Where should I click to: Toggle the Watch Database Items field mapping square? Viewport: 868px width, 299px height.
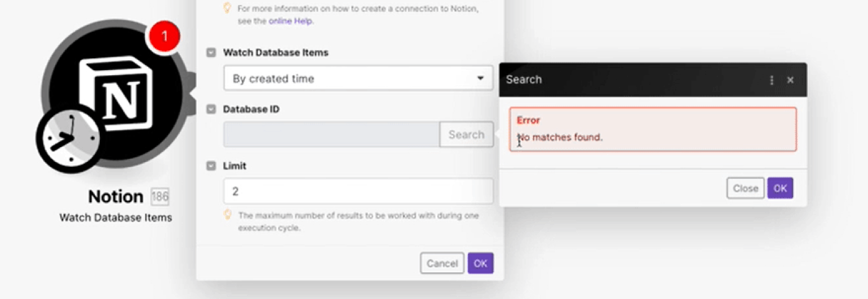(211, 53)
